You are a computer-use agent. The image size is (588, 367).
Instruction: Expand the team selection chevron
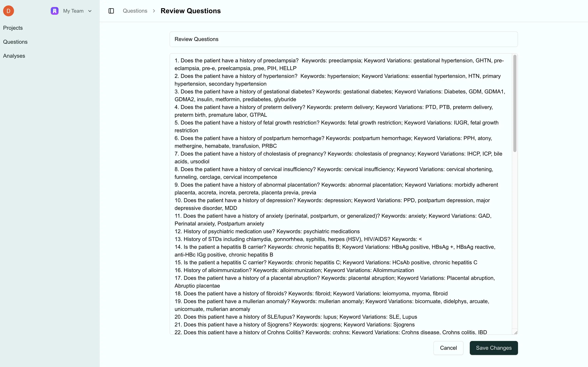(x=90, y=11)
